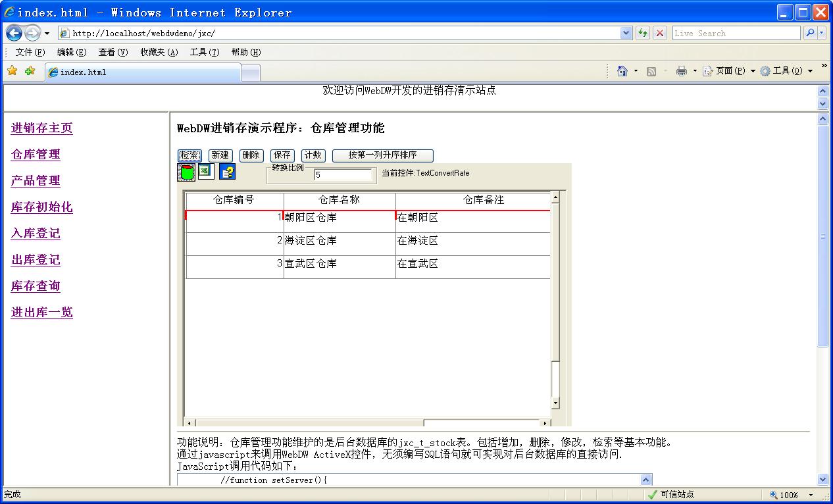Open the 帮助(H) menu
The image size is (833, 504).
[246, 52]
